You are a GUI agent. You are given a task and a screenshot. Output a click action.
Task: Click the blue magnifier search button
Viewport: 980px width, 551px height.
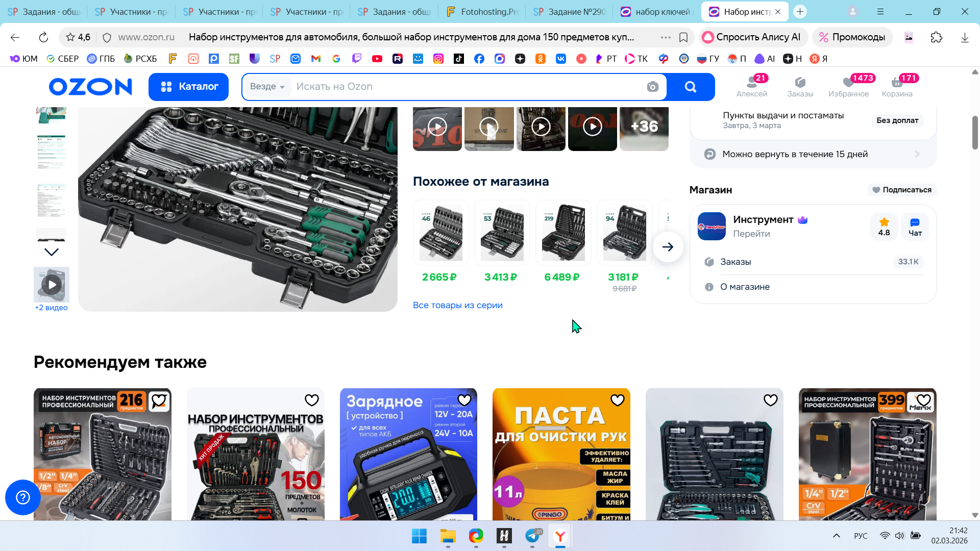pos(690,87)
